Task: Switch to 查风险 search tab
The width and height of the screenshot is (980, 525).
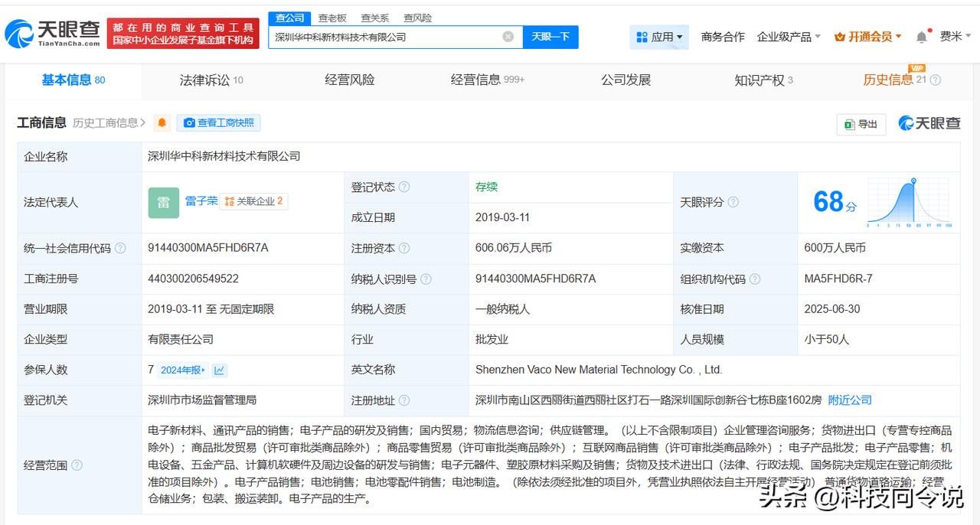Action: point(418,18)
